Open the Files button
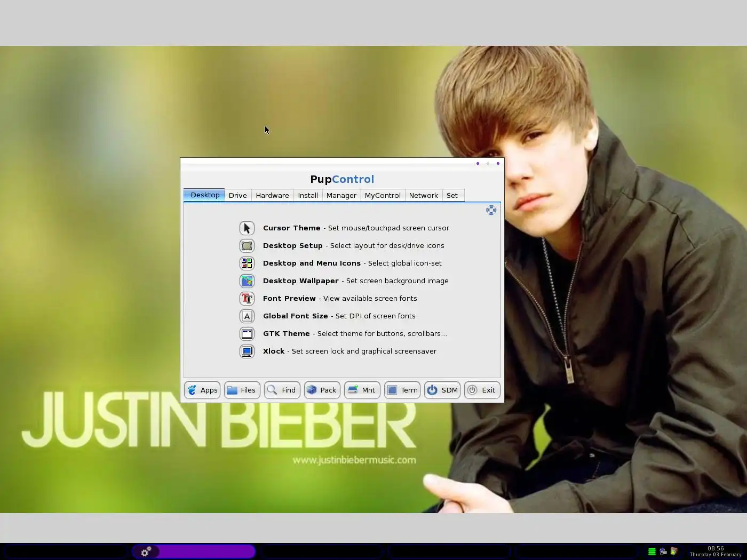The width and height of the screenshot is (747, 560). (x=242, y=390)
